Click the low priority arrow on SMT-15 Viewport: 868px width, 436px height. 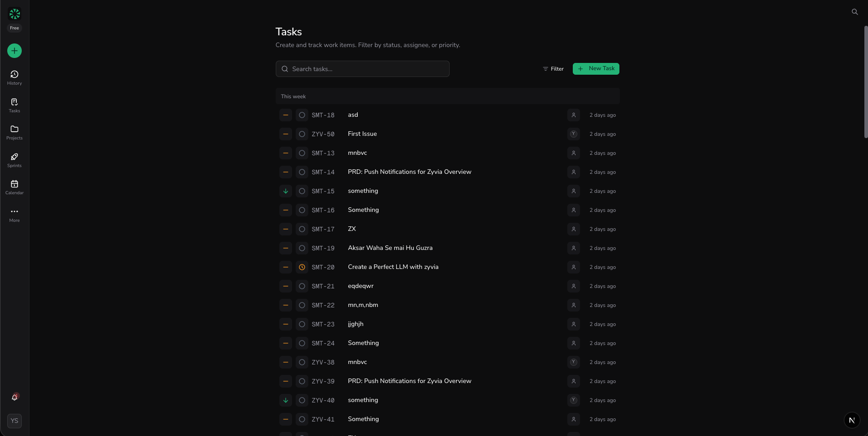point(285,191)
